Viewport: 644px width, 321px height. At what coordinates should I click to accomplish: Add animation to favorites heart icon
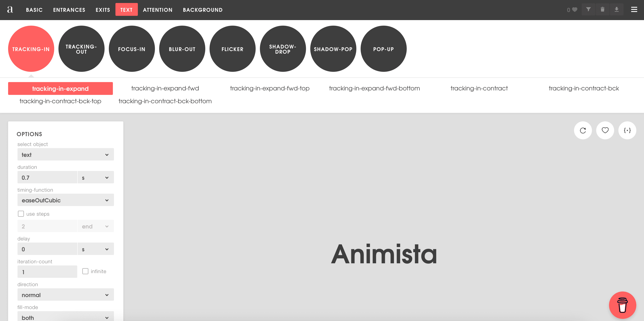[605, 130]
